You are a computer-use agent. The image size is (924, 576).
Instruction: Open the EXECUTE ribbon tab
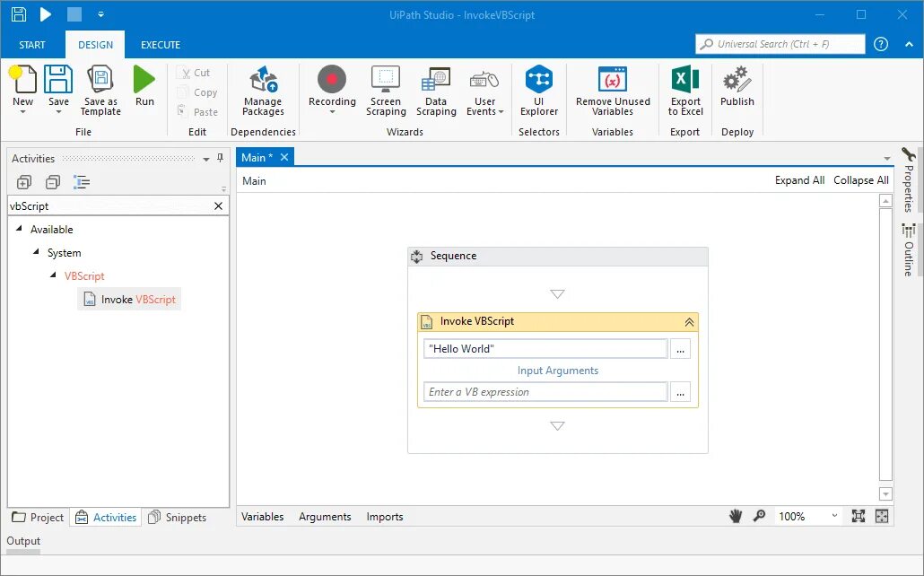(x=161, y=45)
